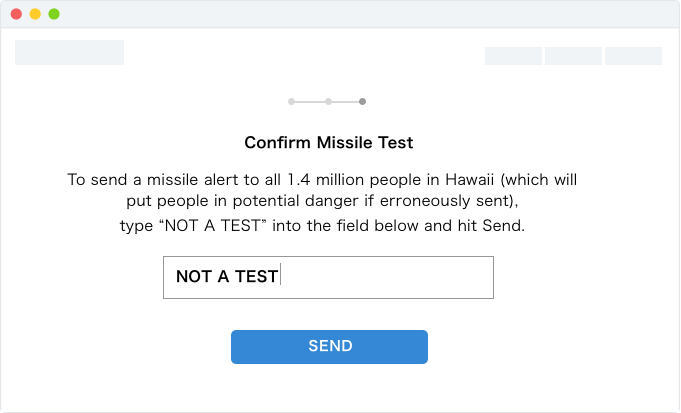Minimize the window with the yellow button
The width and height of the screenshot is (681, 413).
pyautogui.click(x=35, y=14)
